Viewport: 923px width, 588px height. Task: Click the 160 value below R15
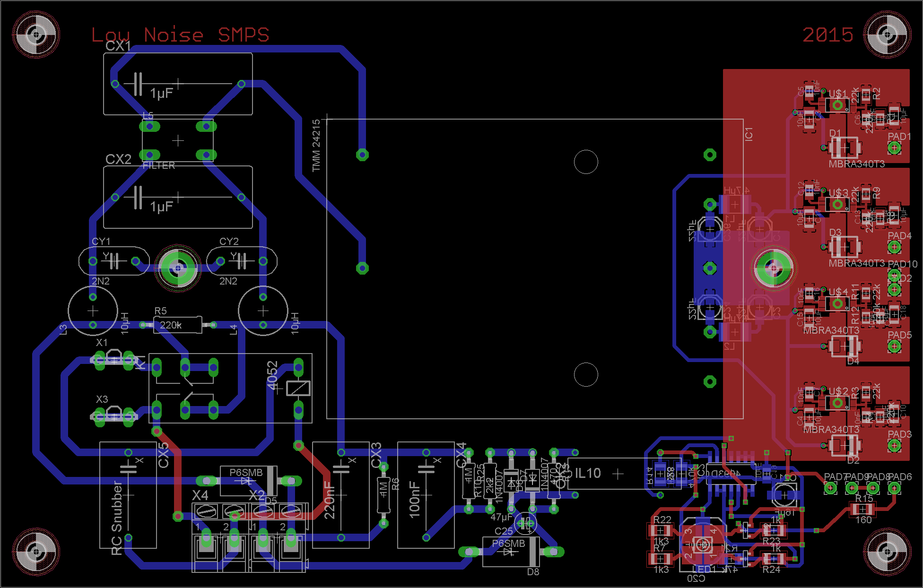(863, 520)
